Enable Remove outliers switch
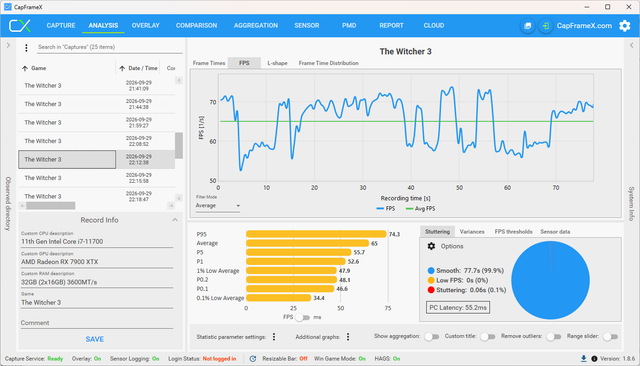Viewport: 640px width, 366px height. (553, 337)
